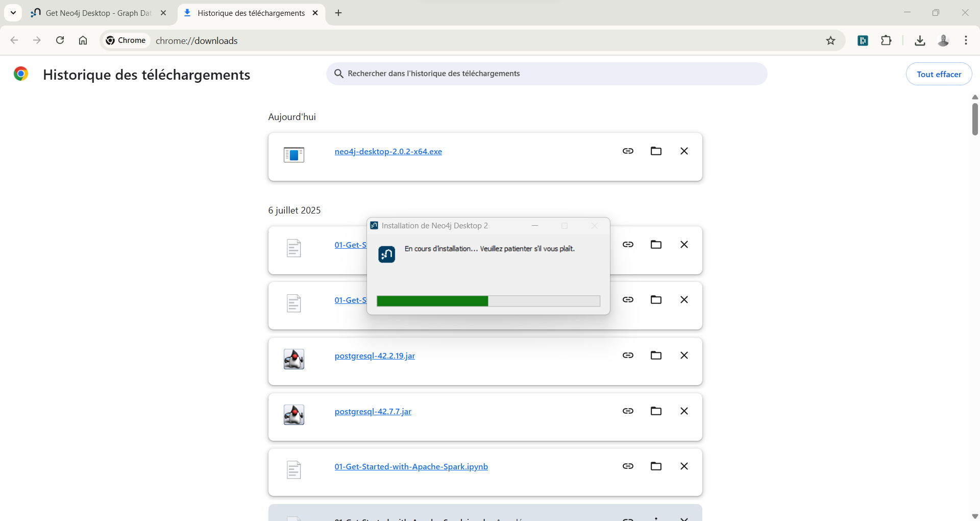Image resolution: width=980 pixels, height=521 pixels.
Task: Open a new browser tab
Action: pyautogui.click(x=338, y=13)
